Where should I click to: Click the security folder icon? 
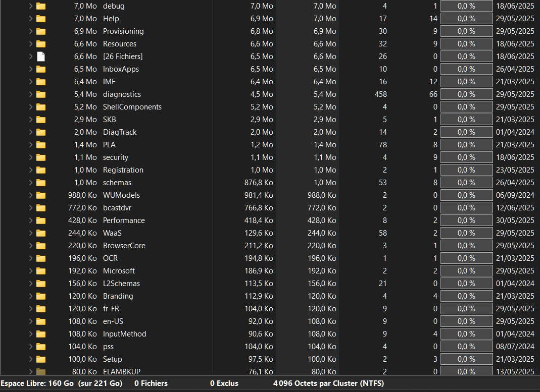(41, 157)
